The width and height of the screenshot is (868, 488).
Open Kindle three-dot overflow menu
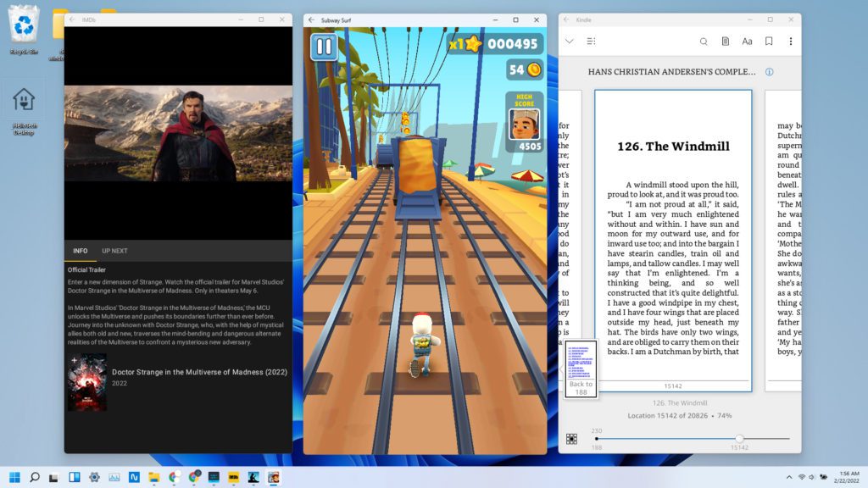point(791,41)
